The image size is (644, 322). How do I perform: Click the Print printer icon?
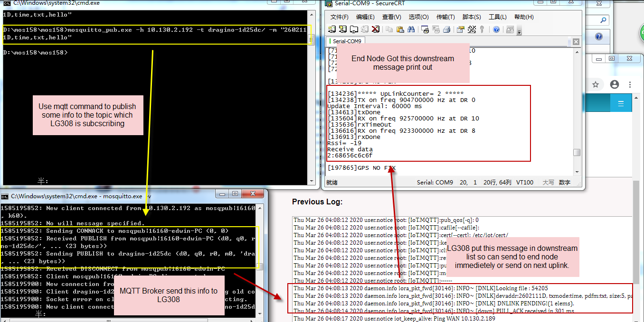click(447, 29)
